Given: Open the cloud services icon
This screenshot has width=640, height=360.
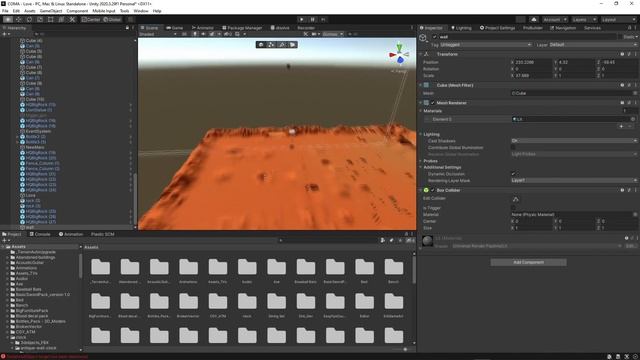Looking at the screenshot, I should coord(534,19).
